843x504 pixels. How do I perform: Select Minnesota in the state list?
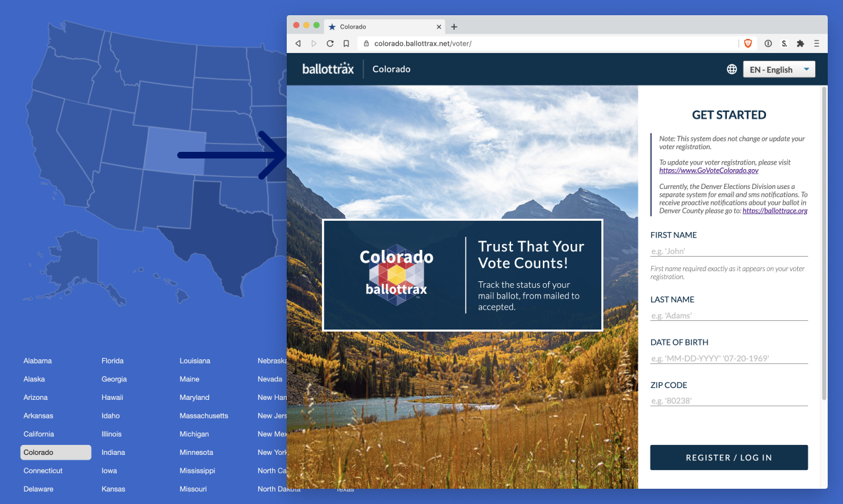196,452
